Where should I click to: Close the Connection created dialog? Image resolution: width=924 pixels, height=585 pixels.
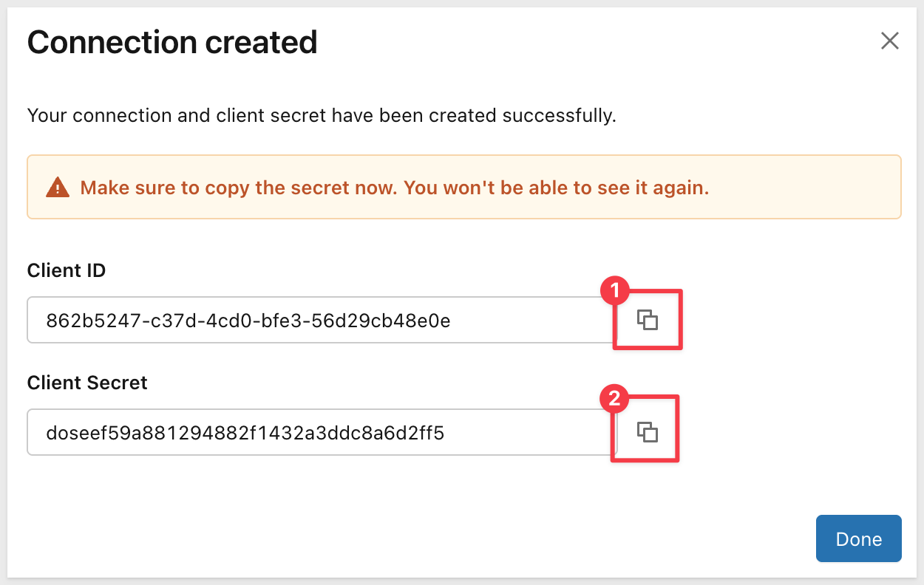tap(889, 41)
